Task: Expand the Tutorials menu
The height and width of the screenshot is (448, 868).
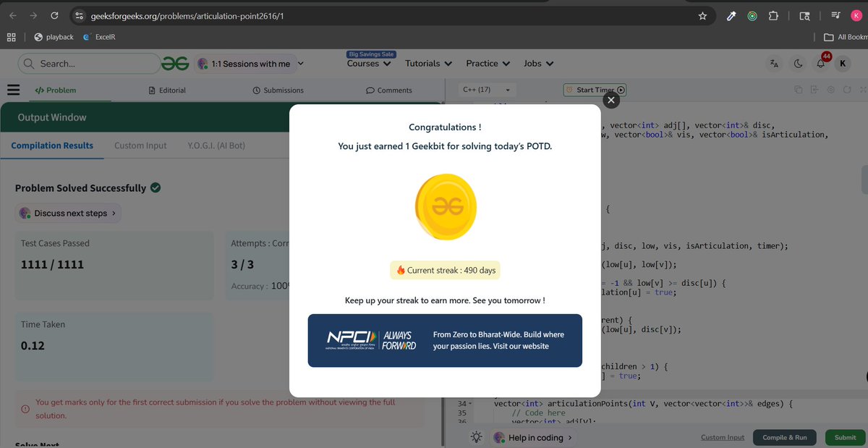Action: [428, 64]
